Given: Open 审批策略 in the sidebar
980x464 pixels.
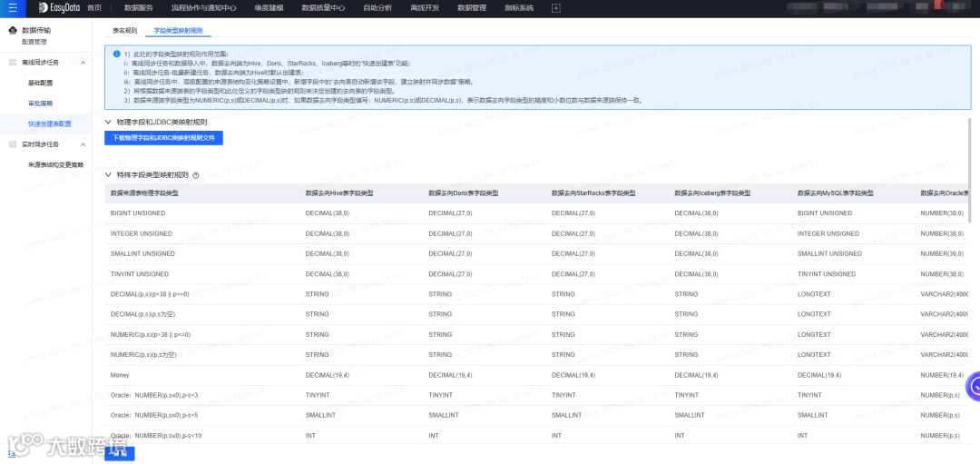Looking at the screenshot, I should click(x=40, y=104).
